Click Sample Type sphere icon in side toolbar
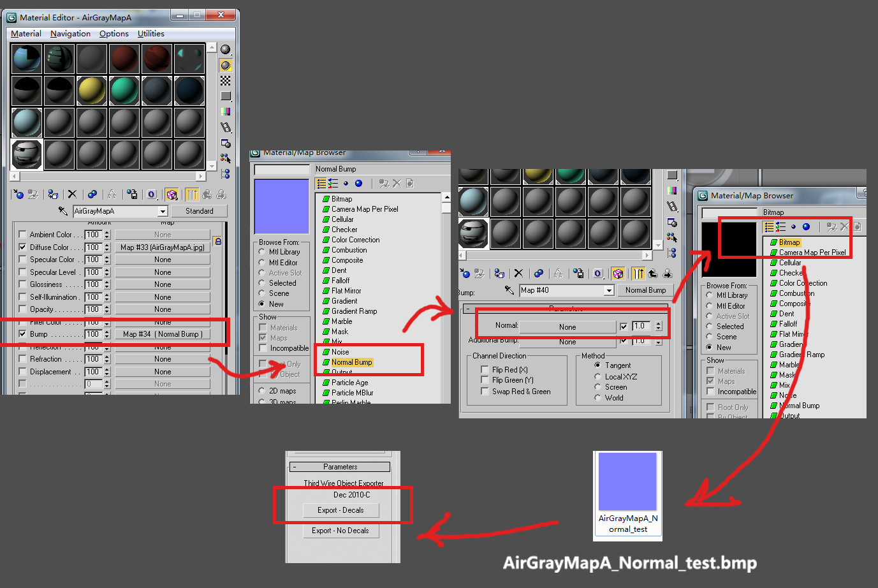 226,50
